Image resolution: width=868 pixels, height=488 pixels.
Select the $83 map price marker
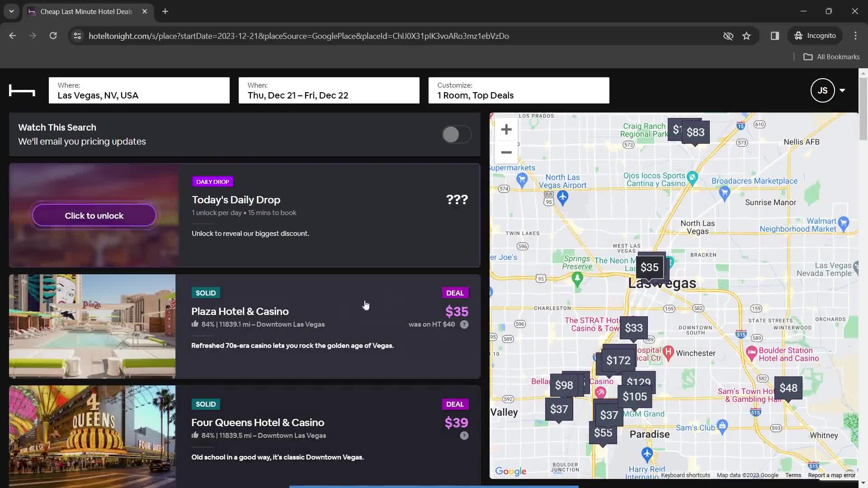pyautogui.click(x=695, y=132)
